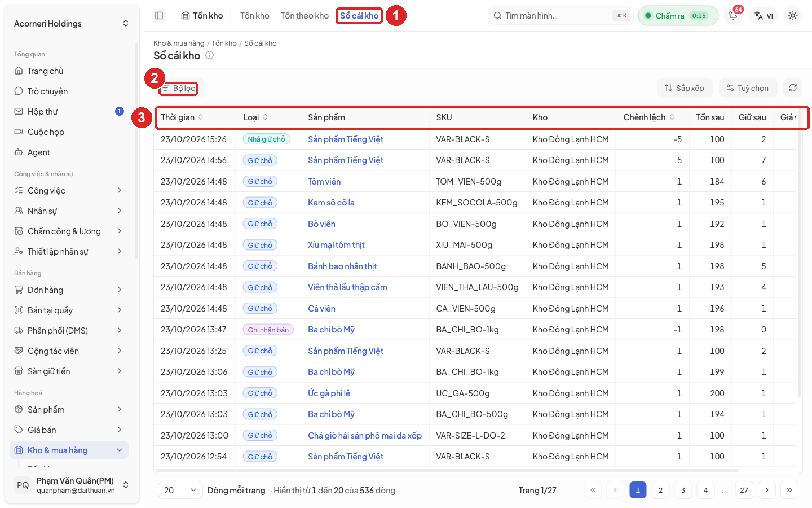Open Trang chủ from sidebar
Screen dimensions: 812x508
click(x=69, y=71)
